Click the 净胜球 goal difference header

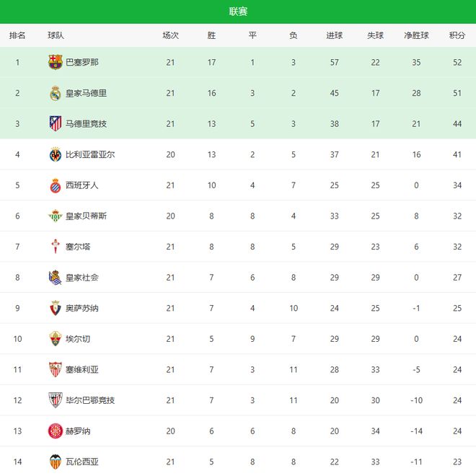pos(416,35)
